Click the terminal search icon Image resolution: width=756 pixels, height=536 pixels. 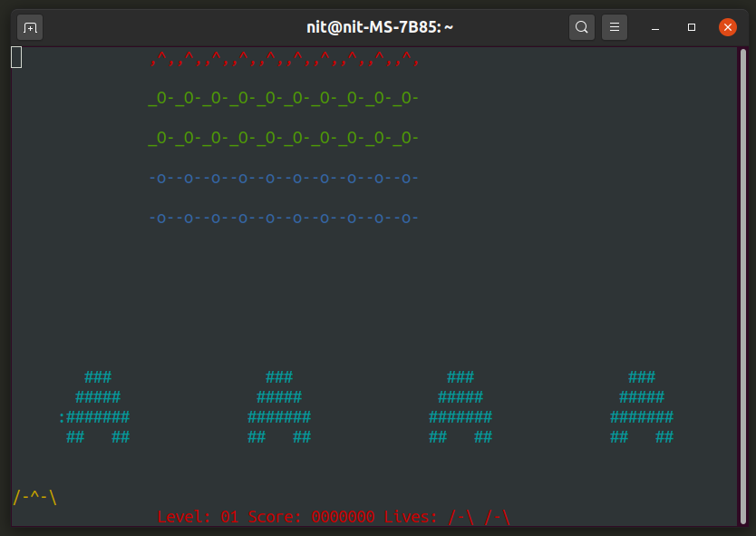pyautogui.click(x=581, y=27)
